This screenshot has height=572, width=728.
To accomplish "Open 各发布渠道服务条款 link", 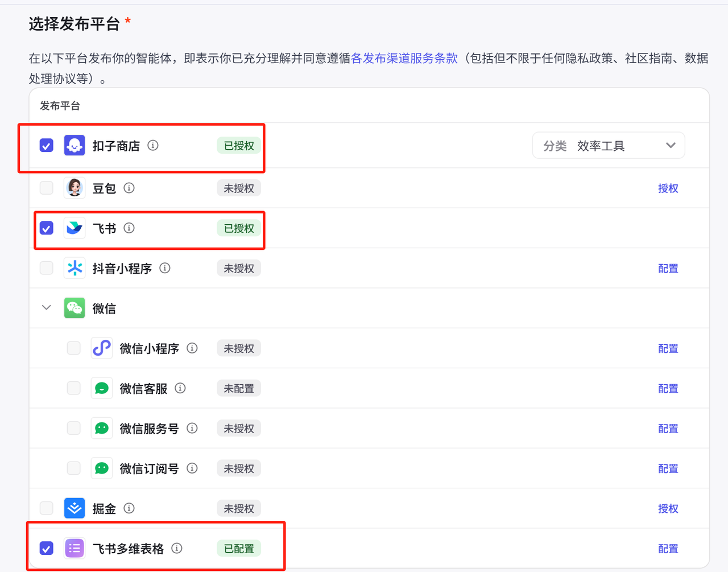I will pos(404,58).
